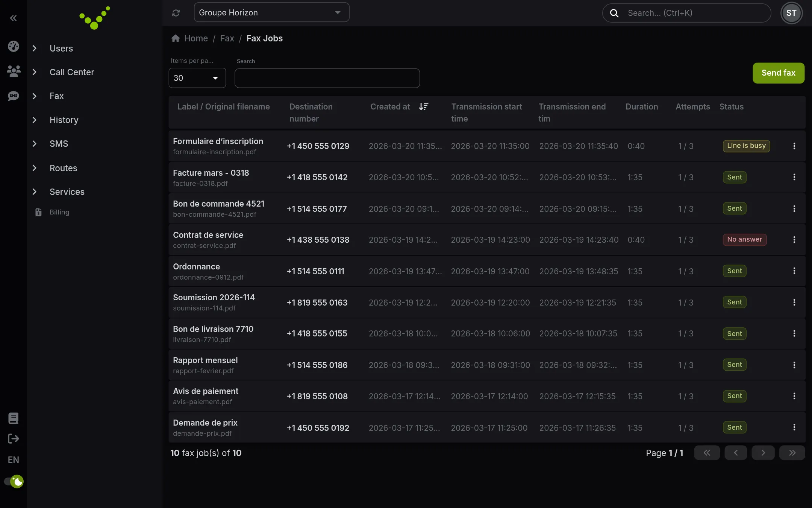Click the logout icon in left rail
Viewport: 812px width, 508px height.
14,438
